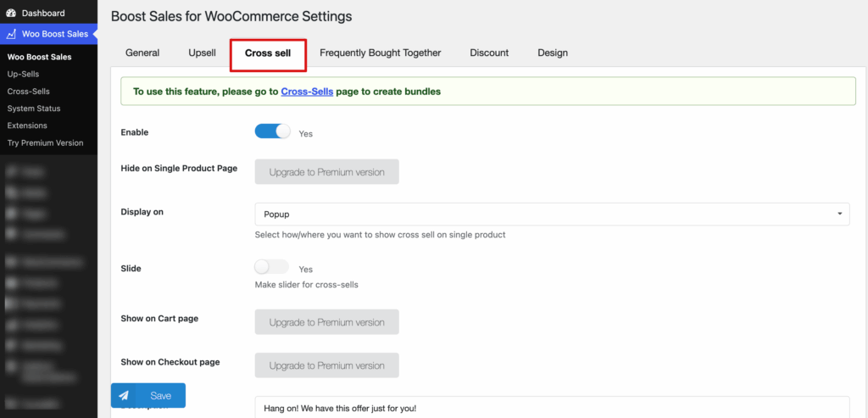Click the Dashboard gauge icon
The height and width of the screenshot is (418, 868).
coord(10,13)
